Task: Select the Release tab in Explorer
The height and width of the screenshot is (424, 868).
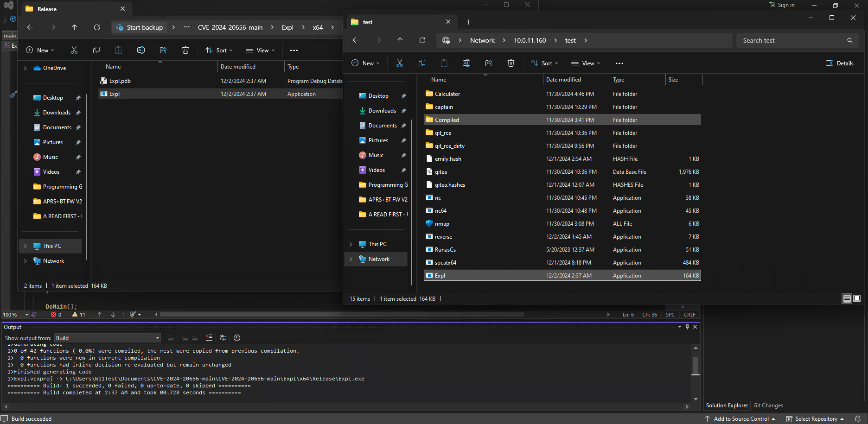Action: click(76, 9)
